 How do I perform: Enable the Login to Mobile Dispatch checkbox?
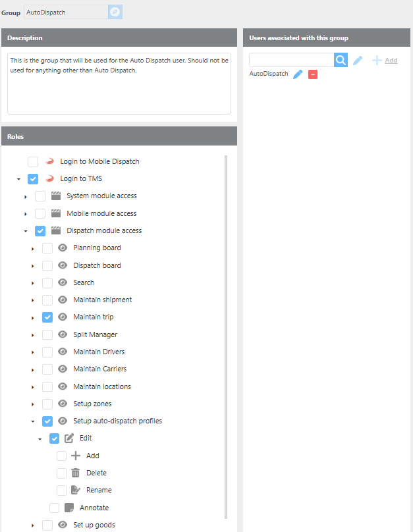tap(33, 161)
